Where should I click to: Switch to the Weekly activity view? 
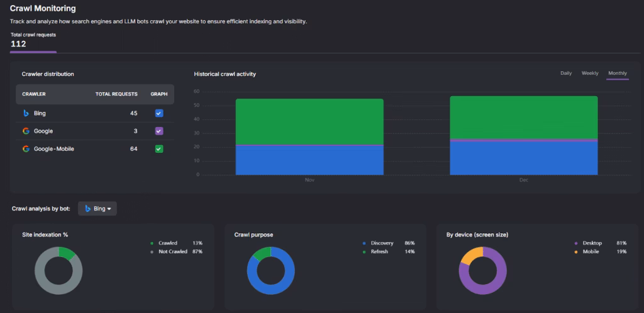589,74
